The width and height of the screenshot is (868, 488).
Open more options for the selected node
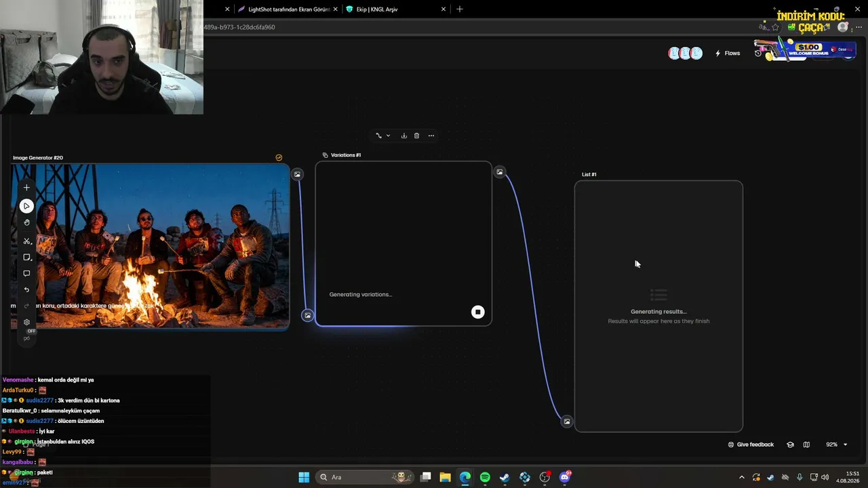click(431, 136)
